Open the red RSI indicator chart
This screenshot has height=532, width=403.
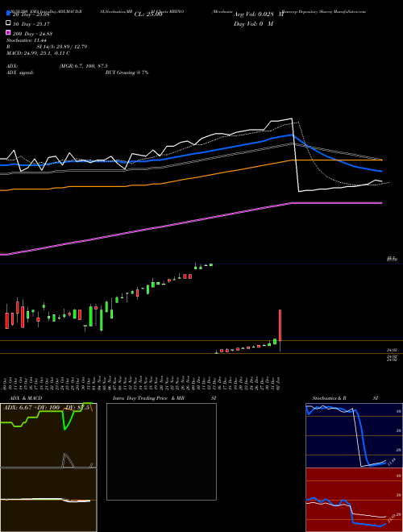pyautogui.click(x=354, y=500)
